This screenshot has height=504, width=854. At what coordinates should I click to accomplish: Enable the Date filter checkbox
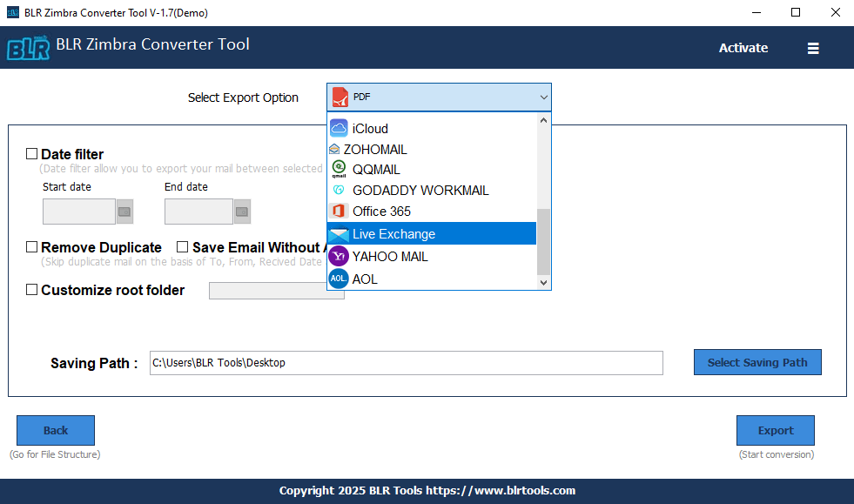pyautogui.click(x=31, y=153)
